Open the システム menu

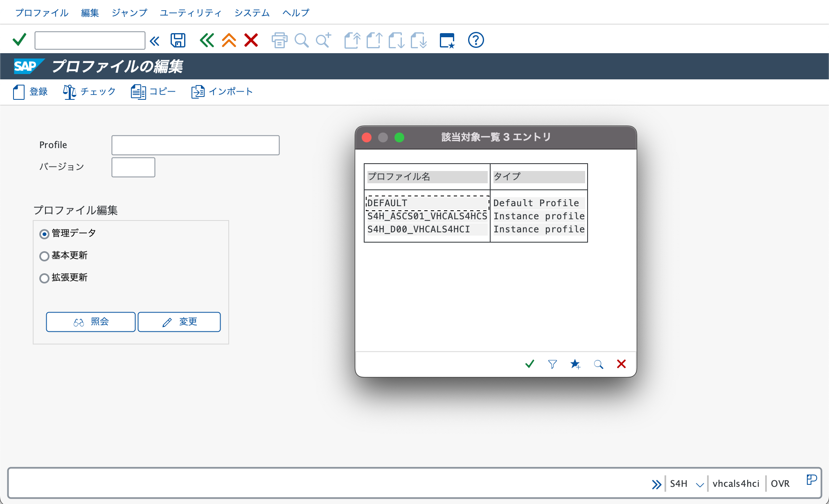(x=252, y=13)
